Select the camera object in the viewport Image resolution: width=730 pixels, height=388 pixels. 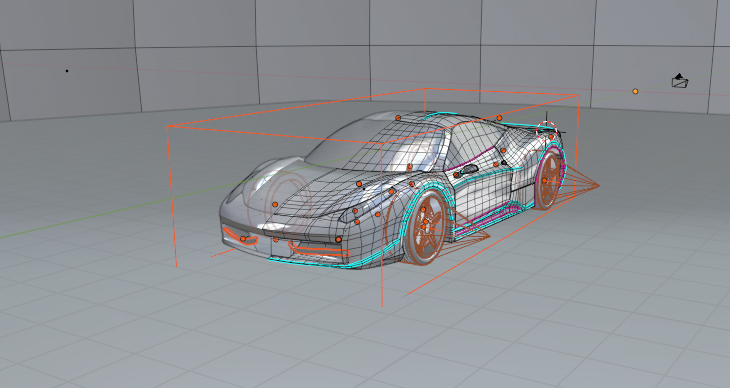click(680, 81)
